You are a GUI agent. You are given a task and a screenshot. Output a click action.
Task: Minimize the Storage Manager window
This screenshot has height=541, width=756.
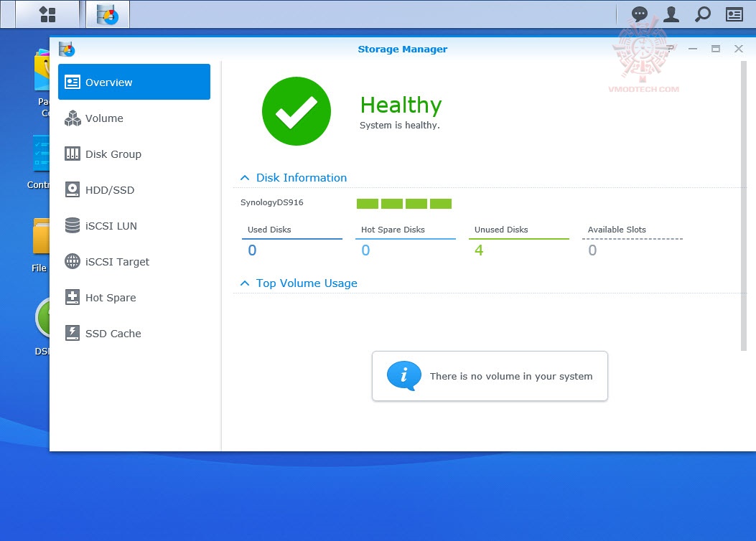[x=693, y=49]
